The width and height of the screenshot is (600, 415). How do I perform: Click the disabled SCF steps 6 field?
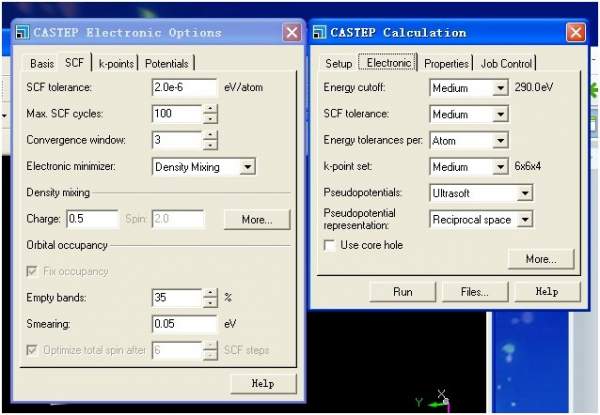[177, 351]
